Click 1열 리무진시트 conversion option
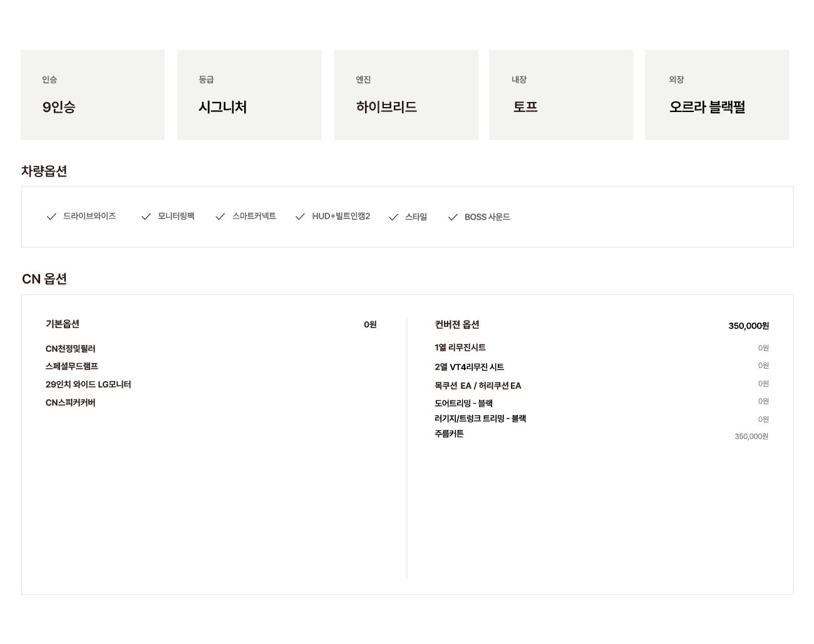This screenshot has height=644, width=814. pyautogui.click(x=460, y=347)
